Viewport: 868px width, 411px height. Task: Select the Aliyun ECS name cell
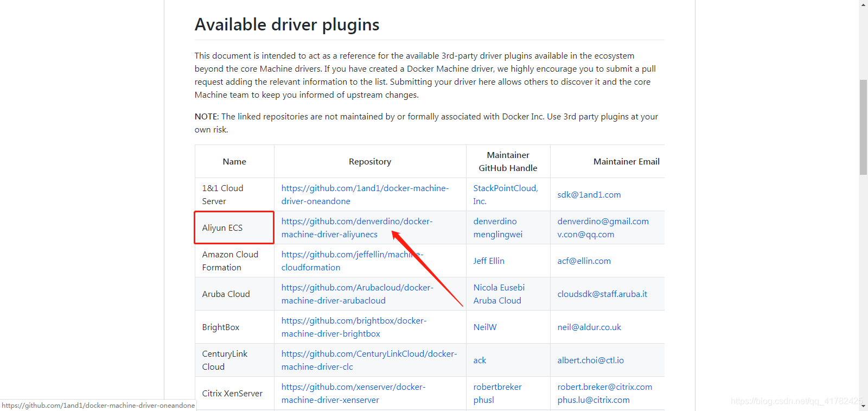point(234,227)
